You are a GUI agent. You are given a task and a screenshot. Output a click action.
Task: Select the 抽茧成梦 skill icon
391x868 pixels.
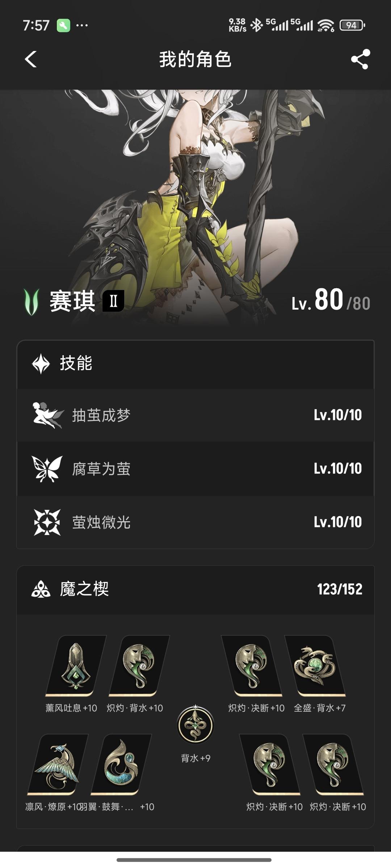(47, 415)
